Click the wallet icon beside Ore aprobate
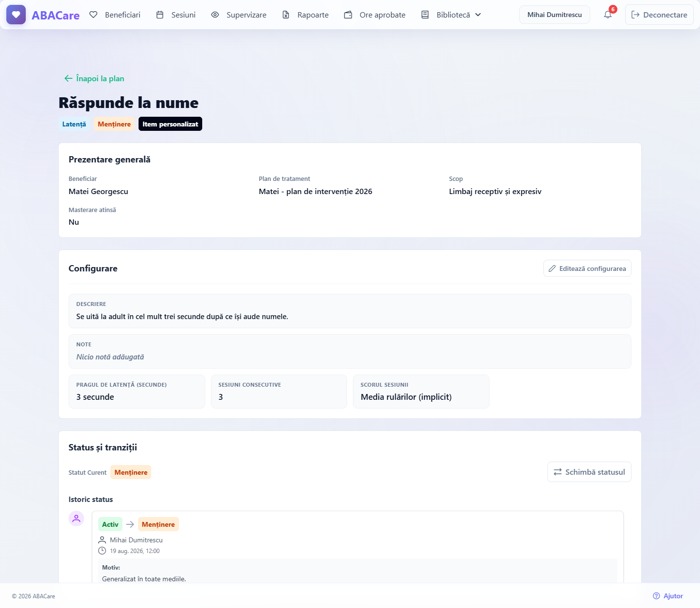Screen dimensions: 700x608 click(x=348, y=15)
